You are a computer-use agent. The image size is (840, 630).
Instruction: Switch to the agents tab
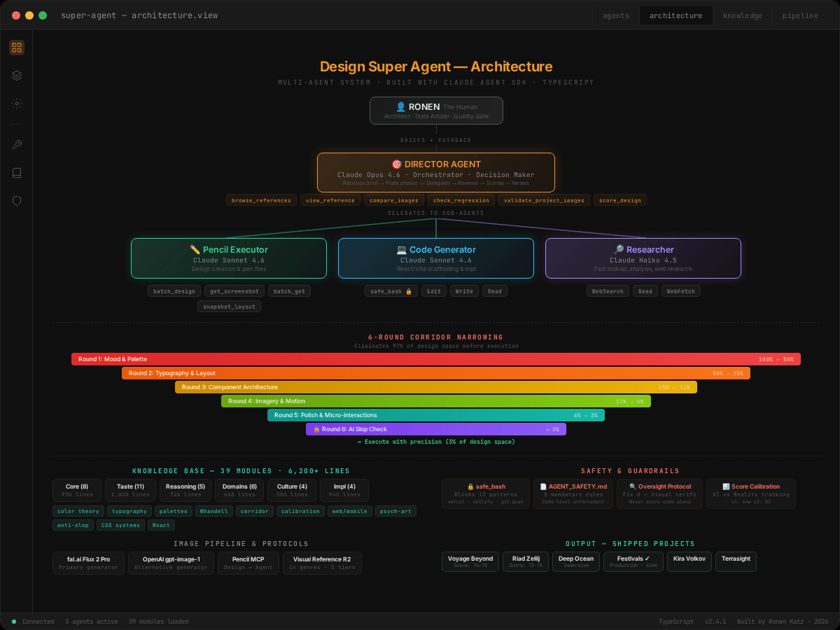click(615, 15)
